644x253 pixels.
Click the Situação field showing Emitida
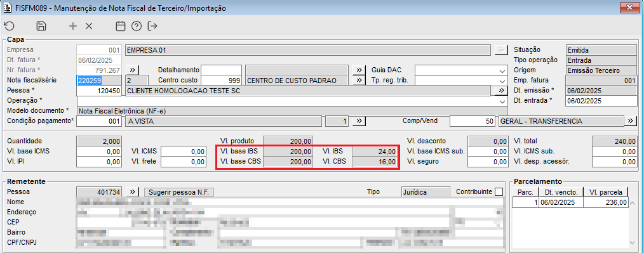pos(601,50)
